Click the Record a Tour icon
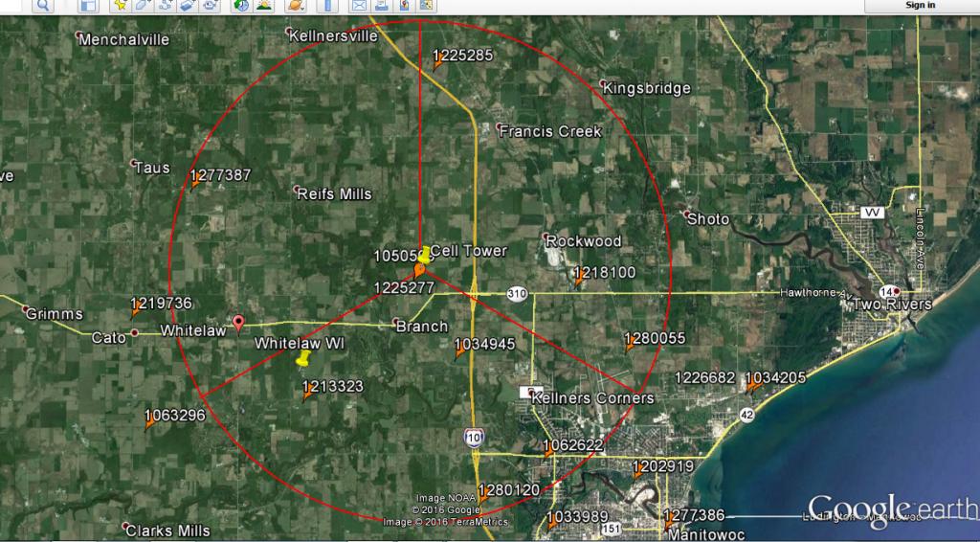The width and height of the screenshot is (980, 542). [x=210, y=5]
